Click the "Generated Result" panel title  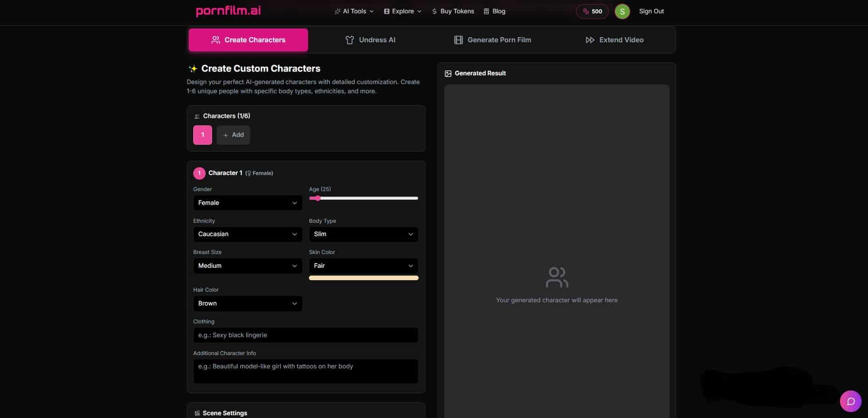pyautogui.click(x=480, y=73)
